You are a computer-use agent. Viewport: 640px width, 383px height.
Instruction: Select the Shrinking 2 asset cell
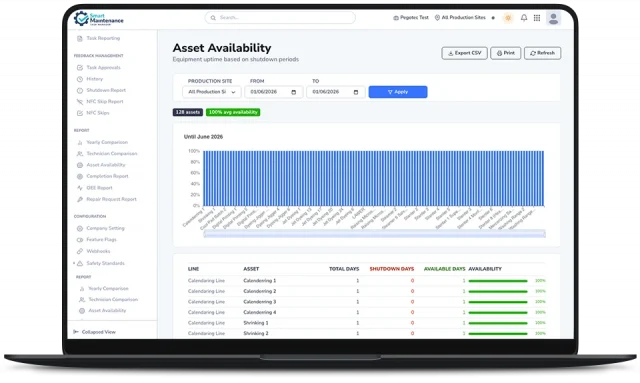(256, 334)
